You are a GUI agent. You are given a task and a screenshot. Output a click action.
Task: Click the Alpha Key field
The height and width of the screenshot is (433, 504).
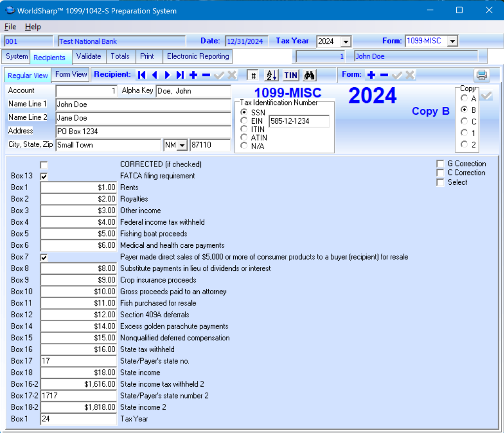pyautogui.click(x=193, y=91)
